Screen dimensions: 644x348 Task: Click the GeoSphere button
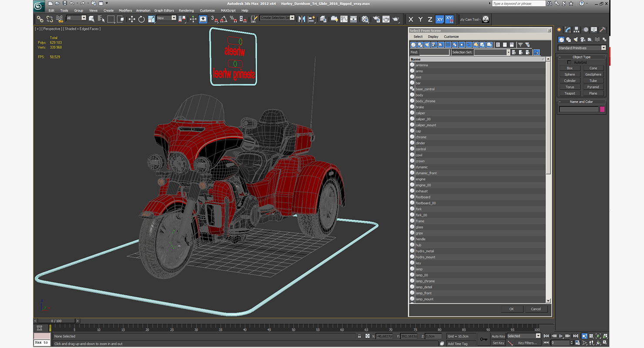click(593, 74)
